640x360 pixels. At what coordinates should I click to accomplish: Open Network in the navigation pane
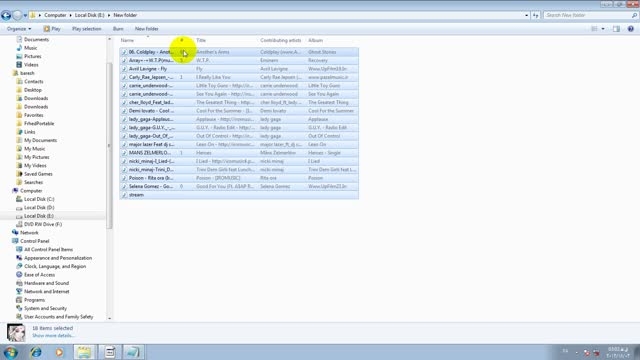coord(29,233)
